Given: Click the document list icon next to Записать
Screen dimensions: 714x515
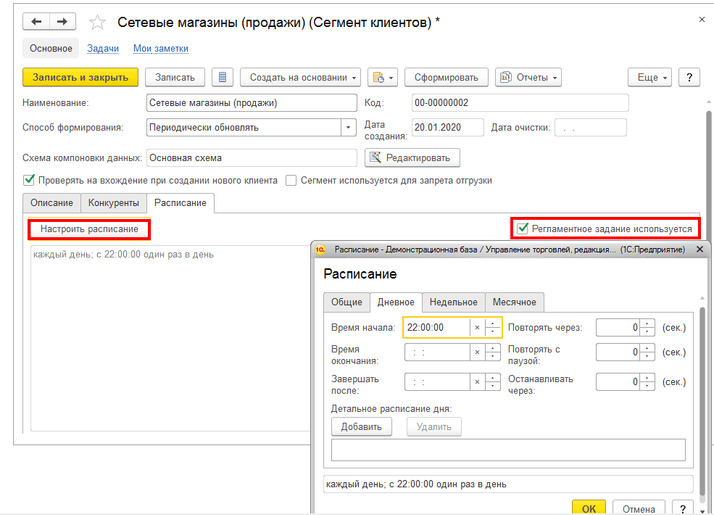Looking at the screenshot, I should pyautogui.click(x=223, y=77).
